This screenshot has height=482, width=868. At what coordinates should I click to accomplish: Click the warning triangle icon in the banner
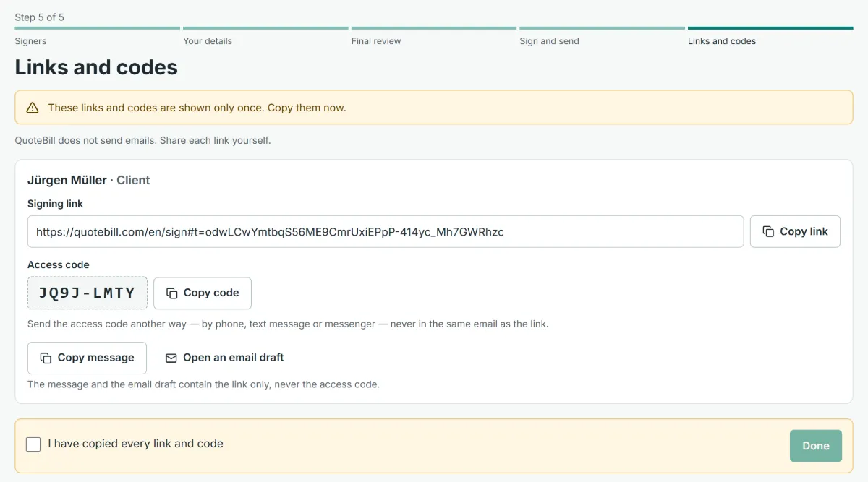pyautogui.click(x=33, y=108)
